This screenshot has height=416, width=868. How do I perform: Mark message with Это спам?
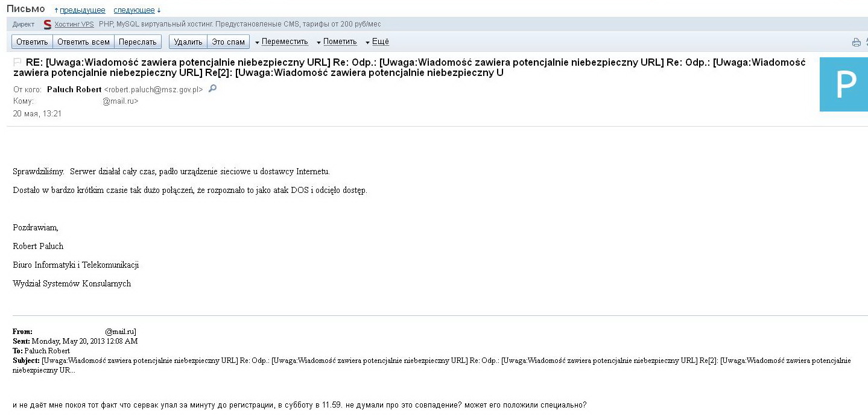[x=229, y=42]
